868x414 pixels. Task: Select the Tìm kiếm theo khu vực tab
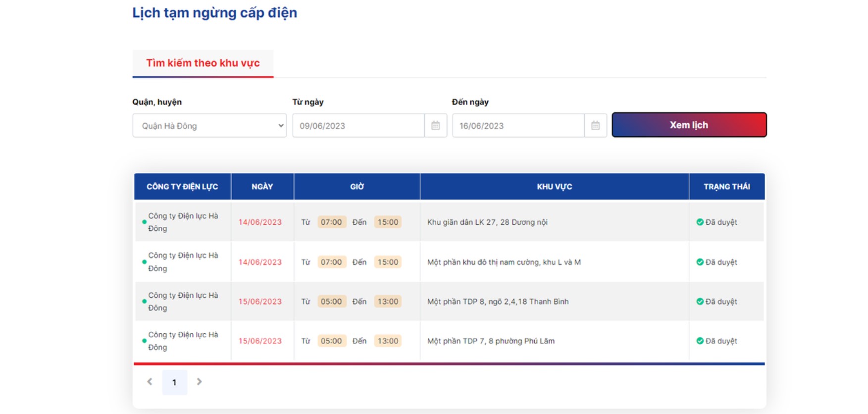click(x=203, y=63)
